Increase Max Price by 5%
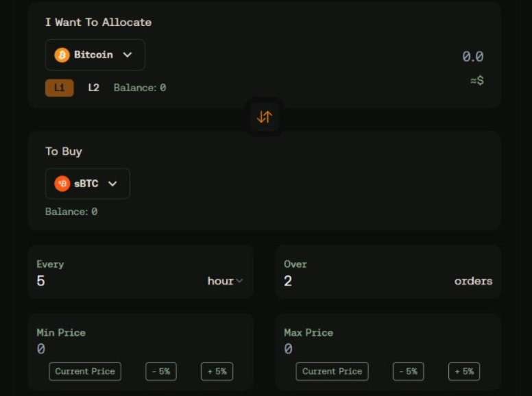Screen dimensions: 532x396 tap(464, 371)
